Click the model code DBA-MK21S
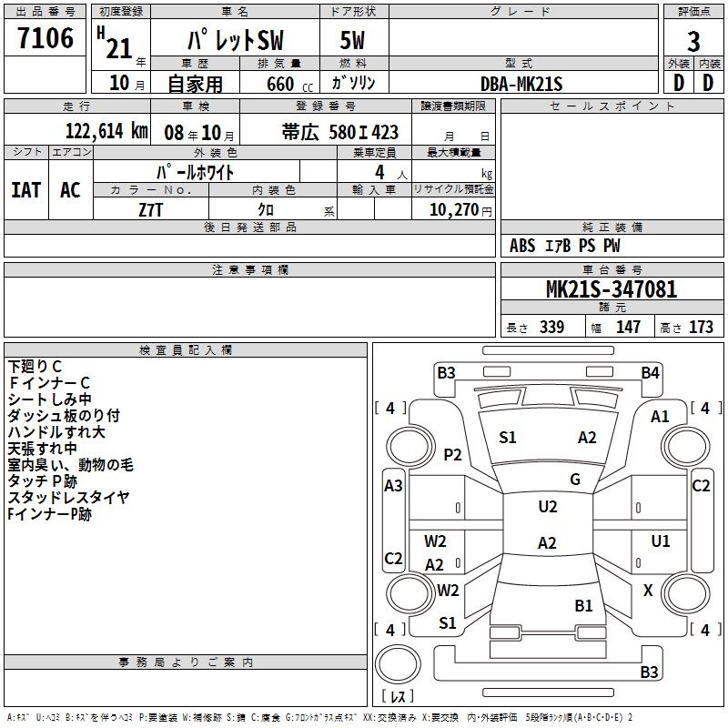Screen dimensions: 728x728 (521, 83)
